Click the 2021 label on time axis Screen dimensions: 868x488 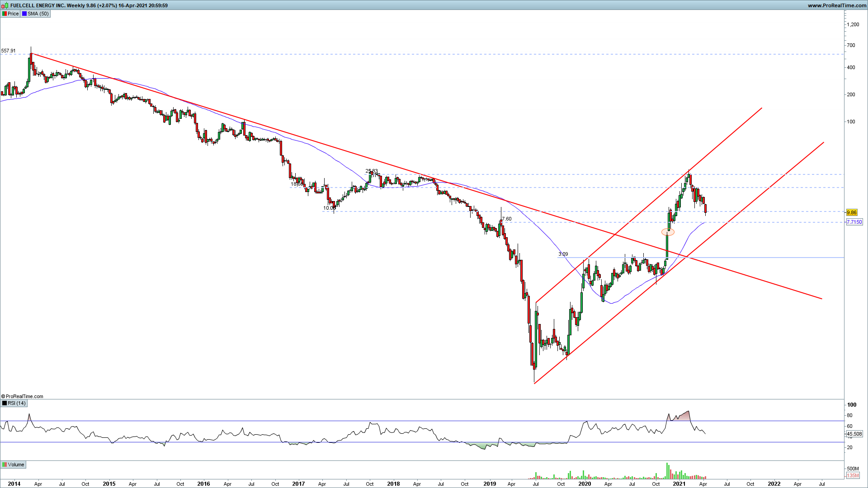(679, 483)
